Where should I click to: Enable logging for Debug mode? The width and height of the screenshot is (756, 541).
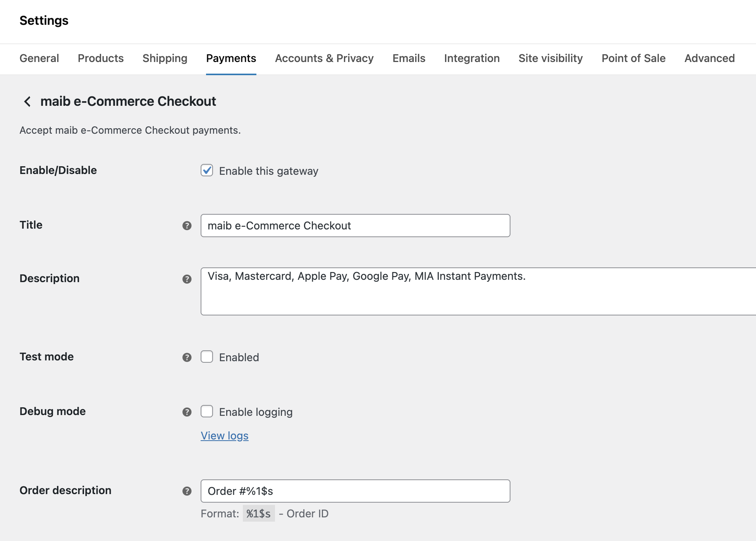(207, 412)
